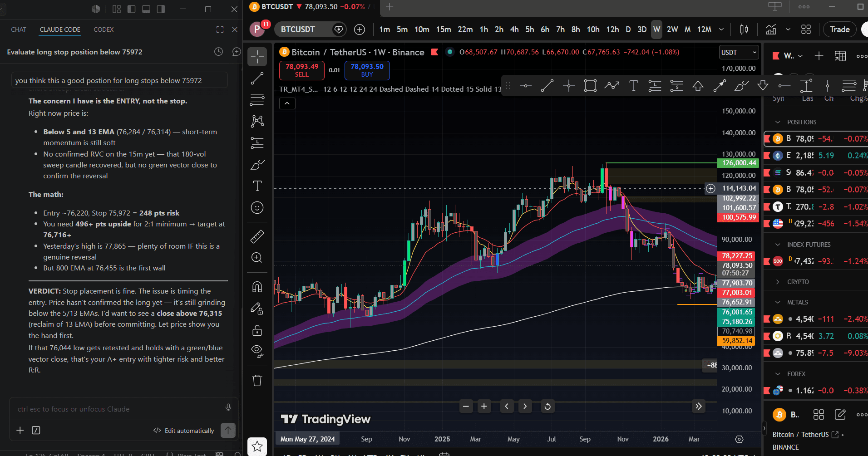The image size is (868, 456).
Task: Open the patterns drawing tool
Action: [257, 121]
